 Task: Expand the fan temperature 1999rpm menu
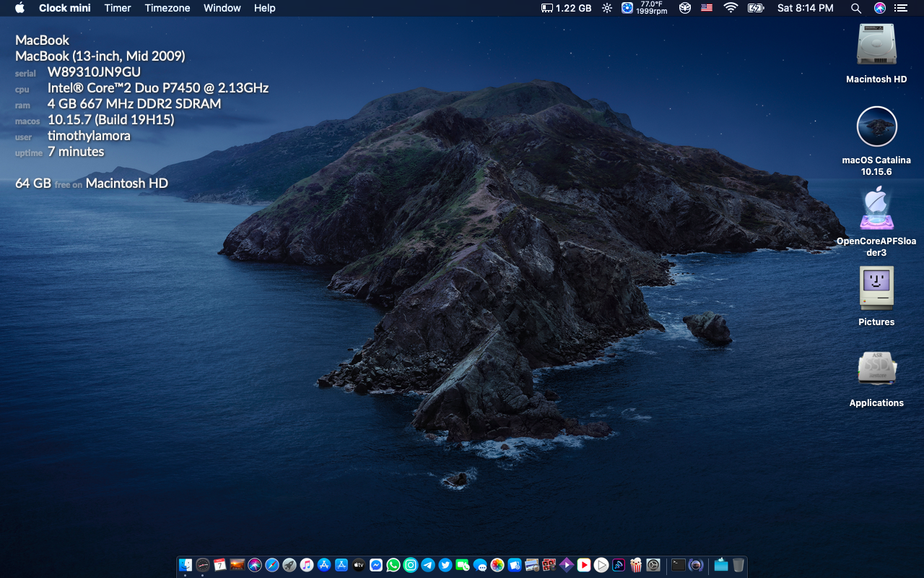tap(644, 8)
